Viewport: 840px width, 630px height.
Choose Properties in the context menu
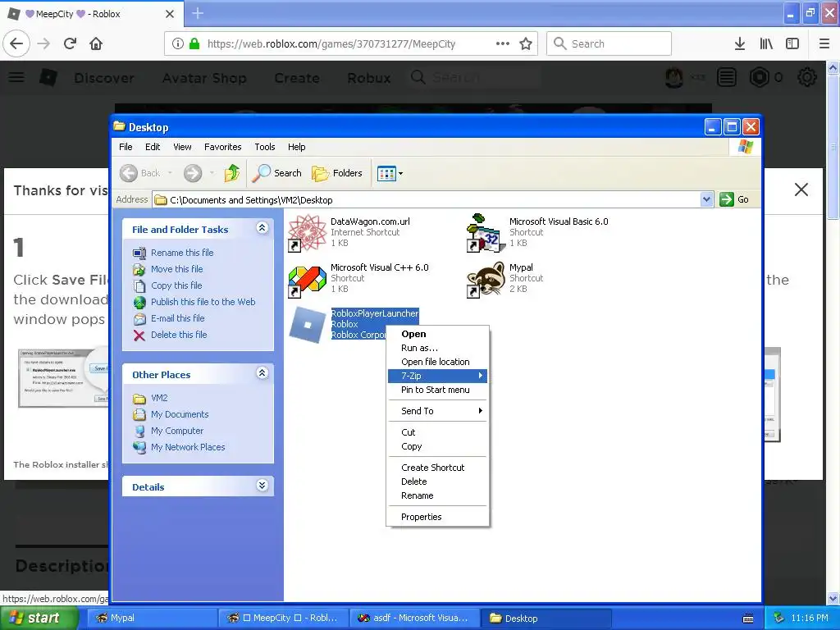click(x=437, y=517)
